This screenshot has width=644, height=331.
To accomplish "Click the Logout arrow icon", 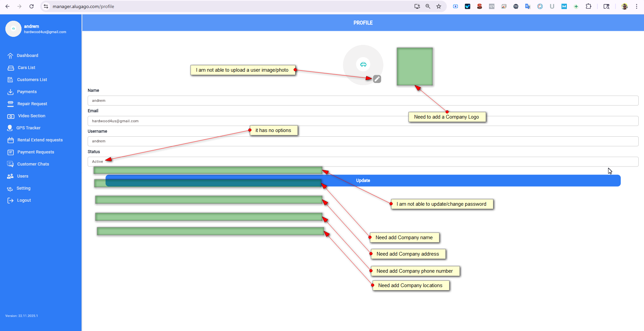I will click(x=10, y=200).
